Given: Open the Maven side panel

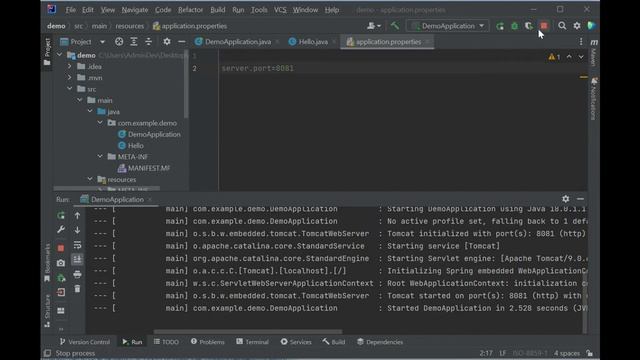Looking at the screenshot, I should click(594, 53).
